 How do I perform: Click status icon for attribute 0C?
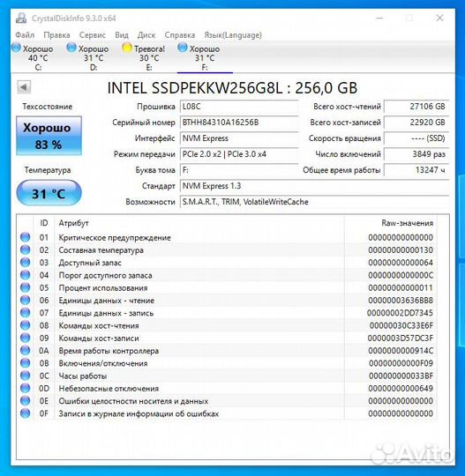26,376
